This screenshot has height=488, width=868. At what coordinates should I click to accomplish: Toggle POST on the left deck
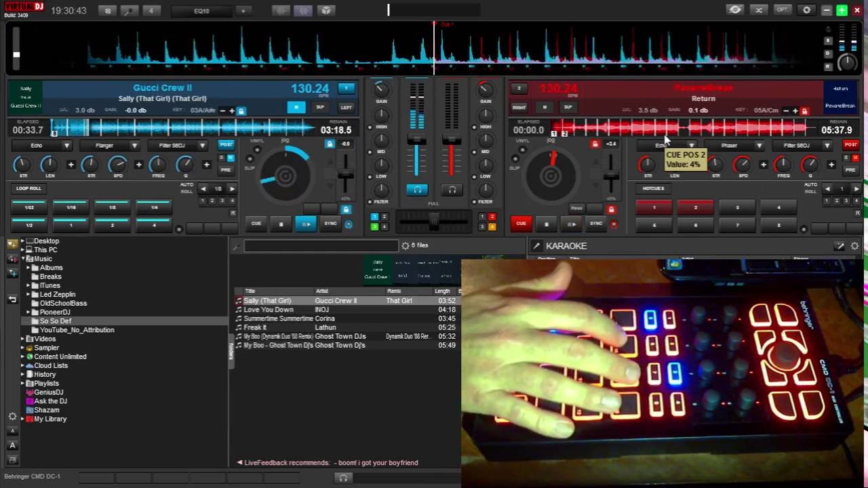tap(226, 144)
